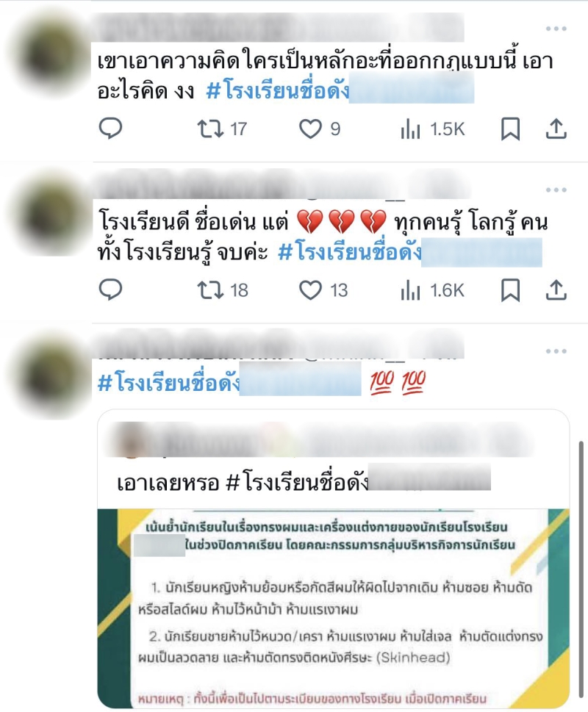Reply to the first tweet
This screenshot has width=588, height=712.
(x=110, y=129)
